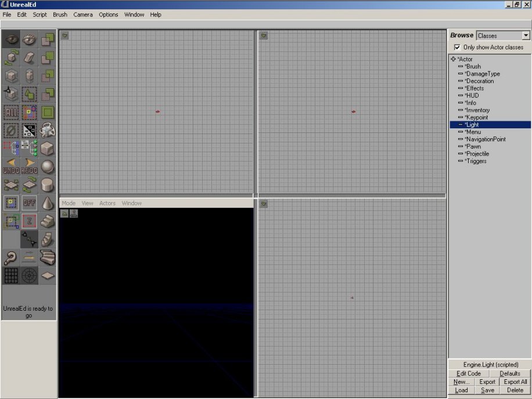Build a sphere brush
532x399 pixels.
click(x=48, y=167)
